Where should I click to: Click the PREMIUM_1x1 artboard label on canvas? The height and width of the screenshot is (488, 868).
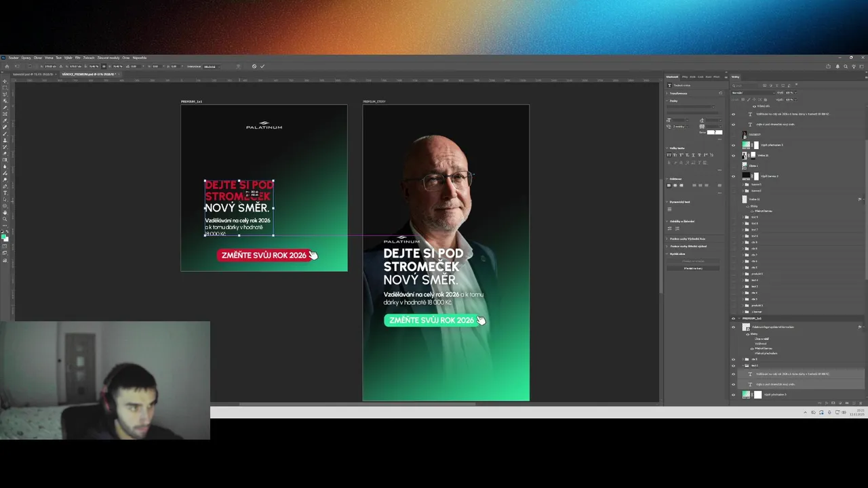(191, 102)
